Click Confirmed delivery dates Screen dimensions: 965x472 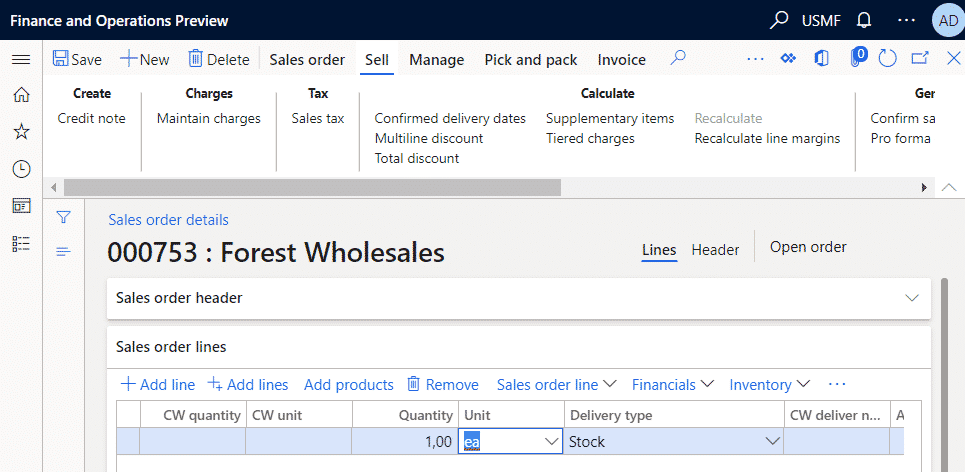(x=450, y=118)
